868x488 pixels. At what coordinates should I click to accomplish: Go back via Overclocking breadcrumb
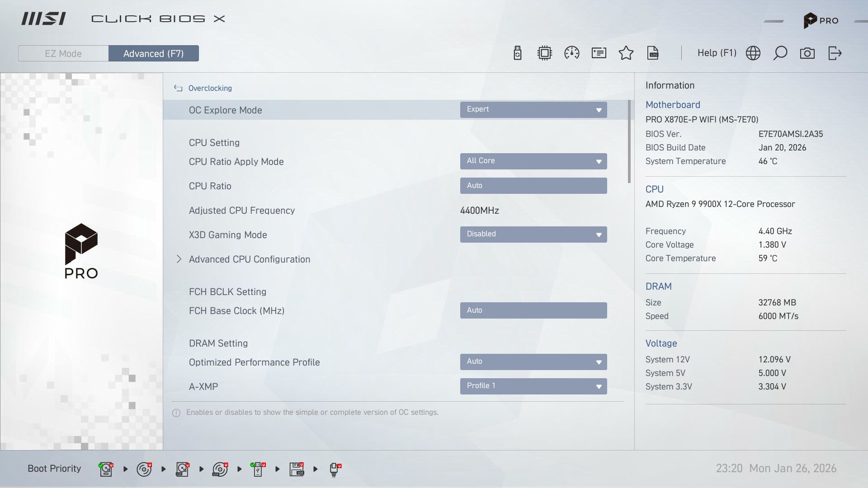click(x=210, y=89)
